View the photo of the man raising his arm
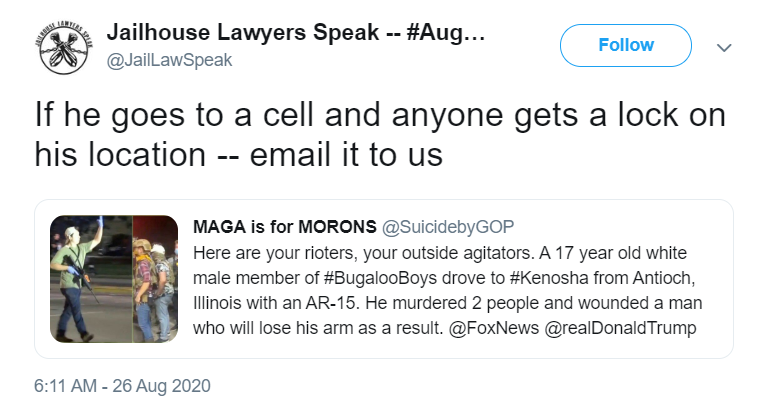Image resolution: width=757 pixels, height=411 pixels. (x=91, y=279)
